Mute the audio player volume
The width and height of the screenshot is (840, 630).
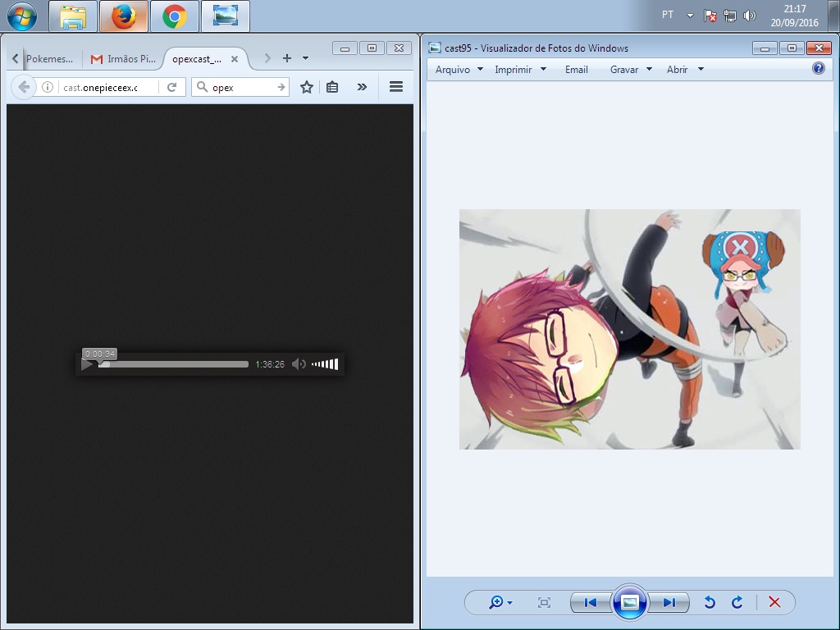pos(299,364)
